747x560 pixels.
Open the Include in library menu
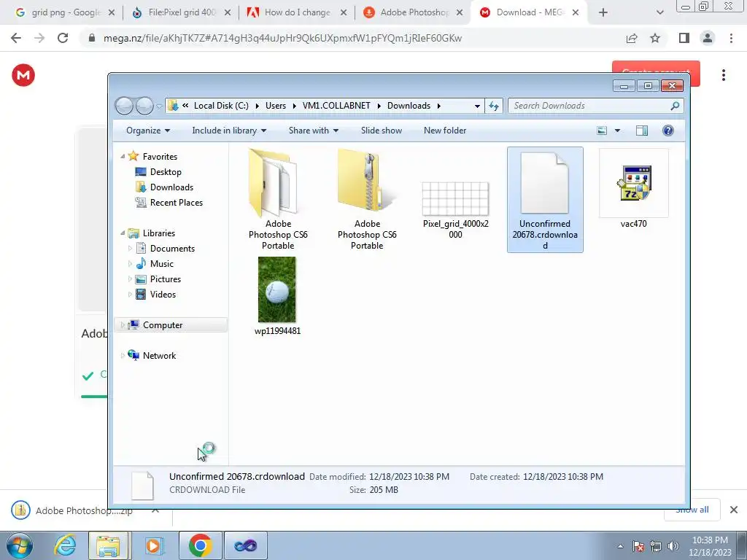[x=229, y=131]
